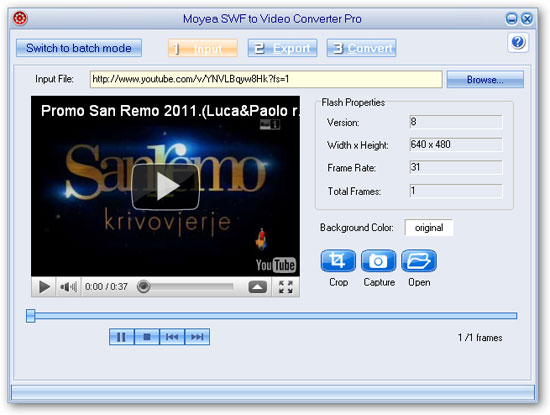The image size is (550, 415).
Task: Click the bottom progress bar
Action: pyautogui.click(x=273, y=393)
